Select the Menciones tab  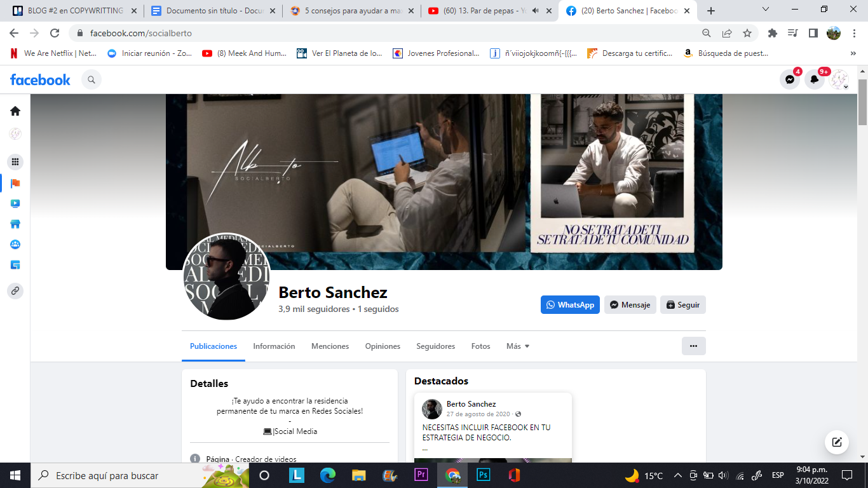(330, 346)
